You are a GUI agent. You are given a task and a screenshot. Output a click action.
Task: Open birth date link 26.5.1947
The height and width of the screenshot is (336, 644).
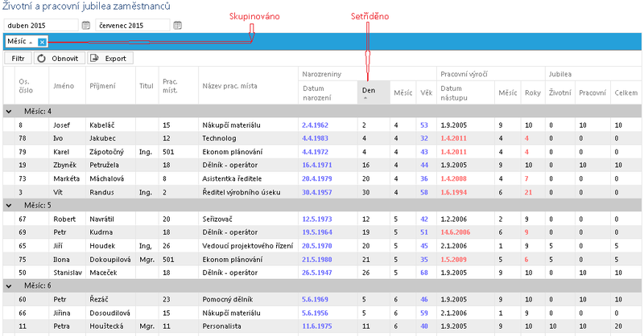[x=316, y=272]
